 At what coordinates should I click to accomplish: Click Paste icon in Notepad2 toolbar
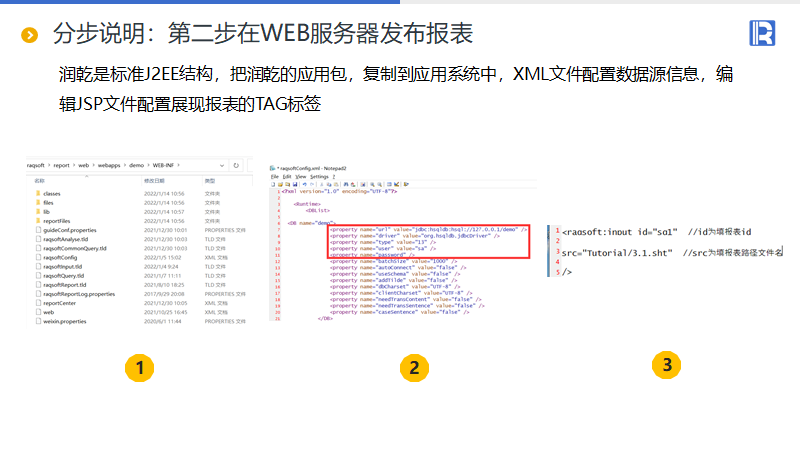click(x=336, y=184)
